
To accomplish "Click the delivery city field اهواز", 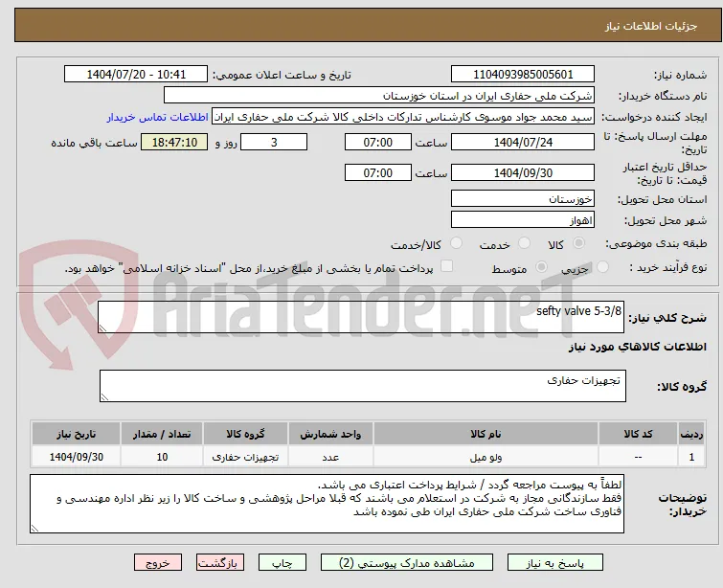I will [x=523, y=220].
